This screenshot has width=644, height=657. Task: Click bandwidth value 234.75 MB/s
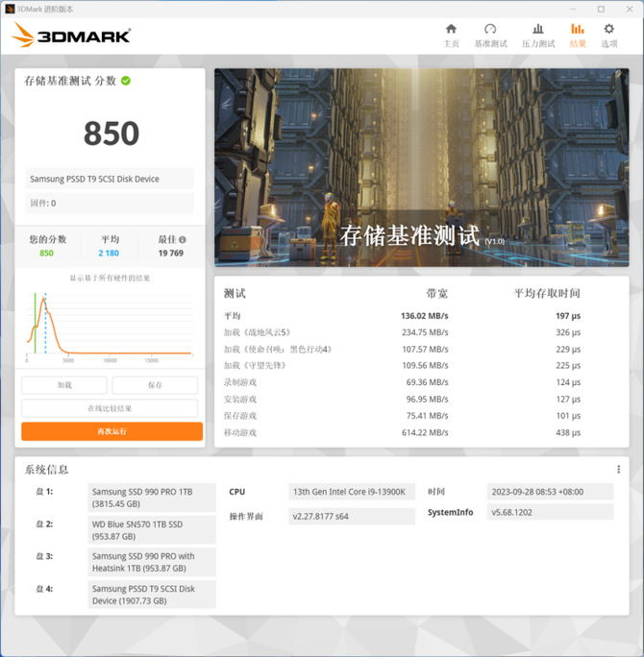(425, 332)
